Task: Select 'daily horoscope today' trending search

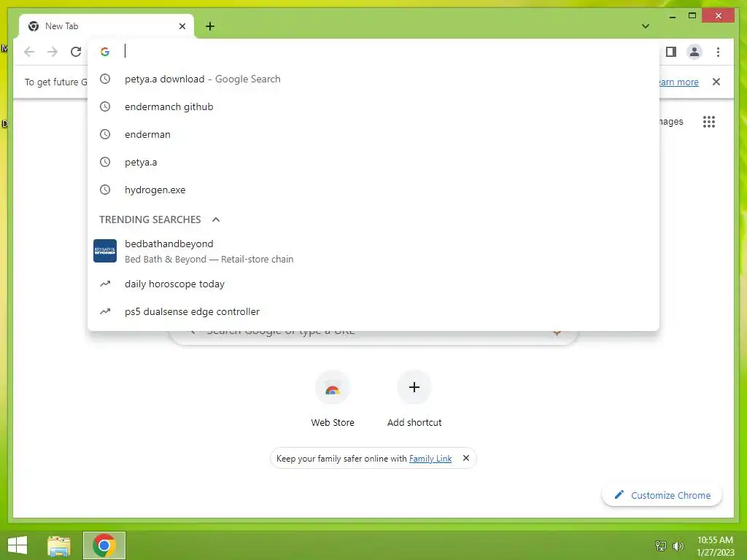Action: coord(373,284)
